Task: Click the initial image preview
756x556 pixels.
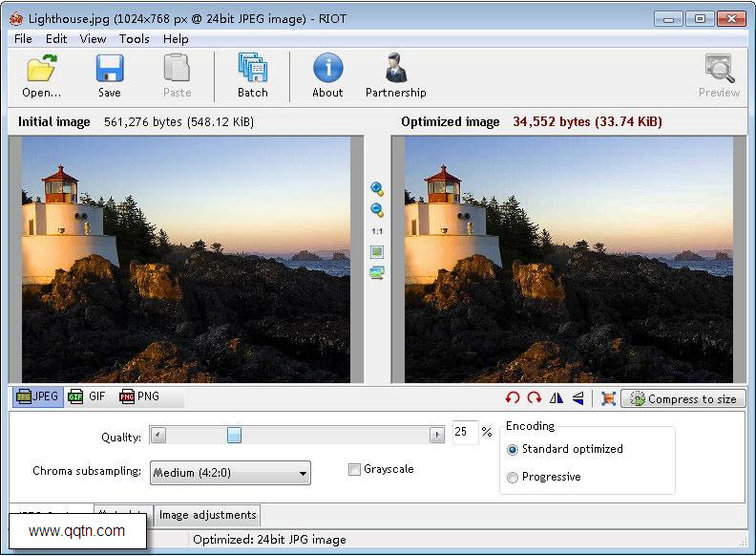Action: pyautogui.click(x=186, y=260)
